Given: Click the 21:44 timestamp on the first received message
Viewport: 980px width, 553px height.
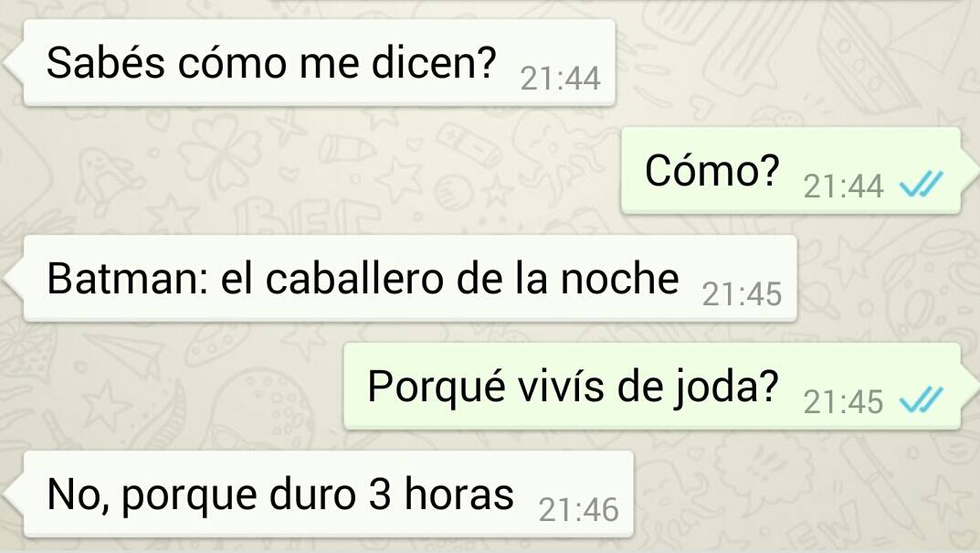Looking at the screenshot, I should coord(560,79).
